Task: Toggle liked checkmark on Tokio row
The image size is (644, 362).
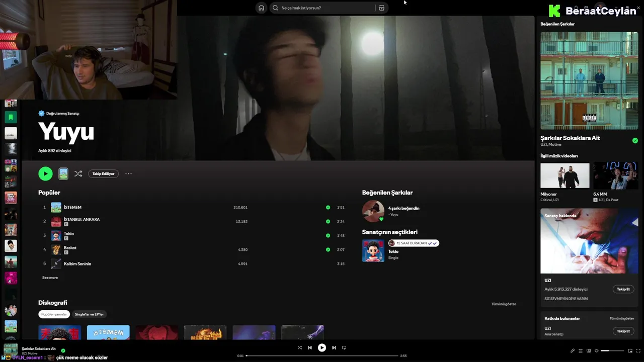Action: 328,235
